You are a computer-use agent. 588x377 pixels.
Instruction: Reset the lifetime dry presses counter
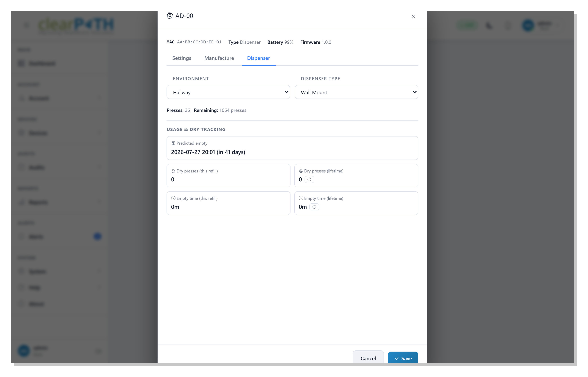pyautogui.click(x=309, y=180)
